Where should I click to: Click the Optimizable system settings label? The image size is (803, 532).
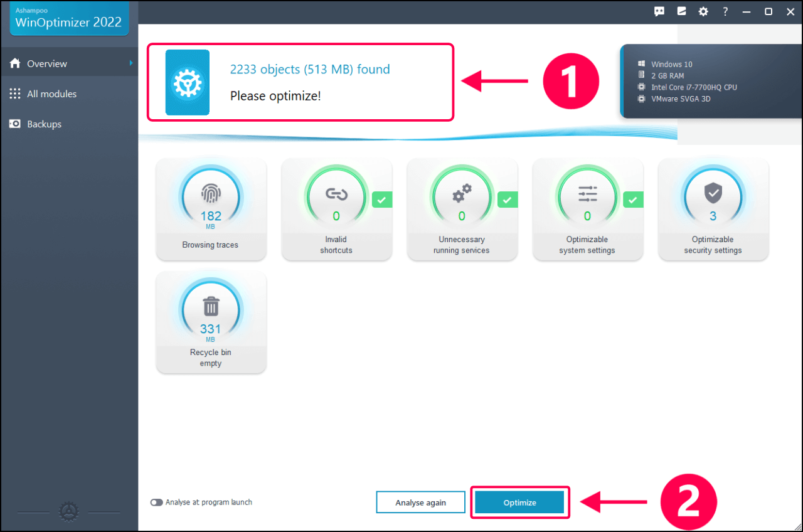tap(587, 245)
